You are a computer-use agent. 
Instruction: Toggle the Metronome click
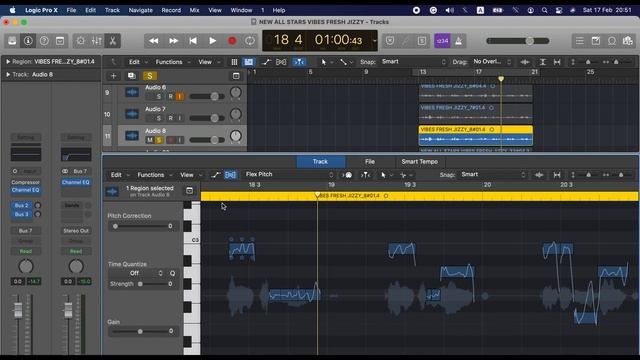tap(458, 41)
